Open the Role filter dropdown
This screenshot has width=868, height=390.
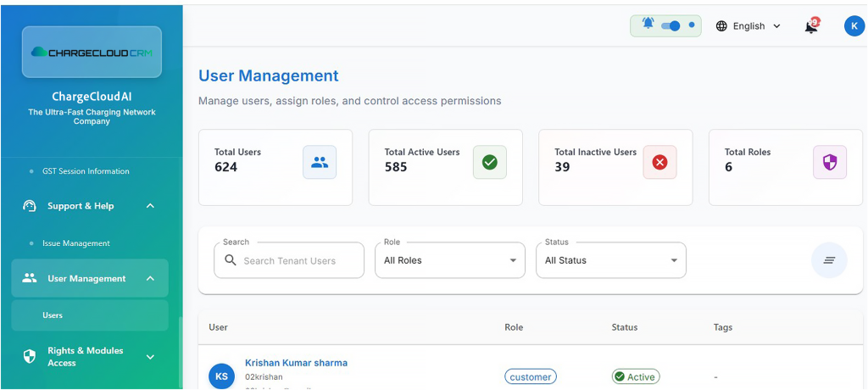[x=450, y=260]
